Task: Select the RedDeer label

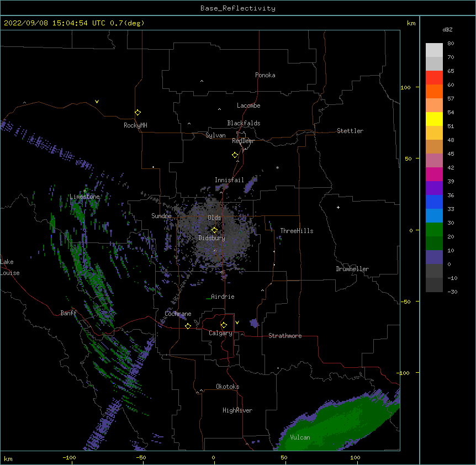Action: click(243, 141)
